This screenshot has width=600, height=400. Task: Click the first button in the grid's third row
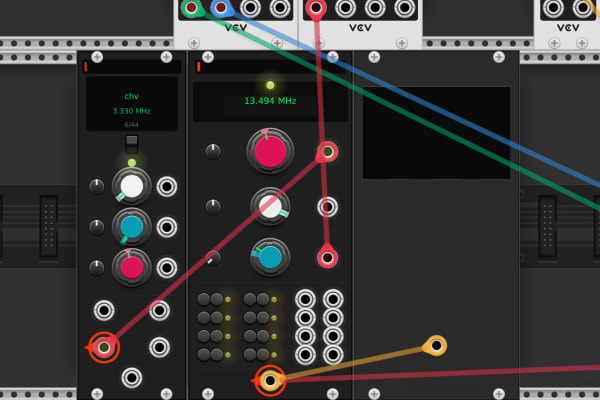(x=204, y=336)
